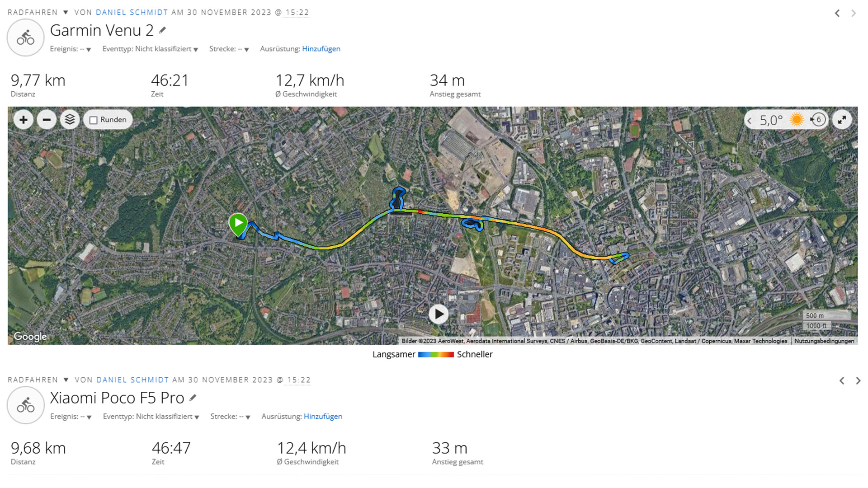Open Eventtyp dropdown for Garmin activity
The height and width of the screenshot is (488, 868).
click(196, 49)
